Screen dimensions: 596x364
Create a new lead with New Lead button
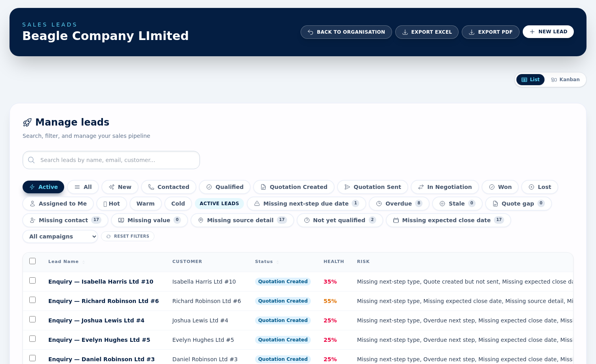(x=548, y=32)
